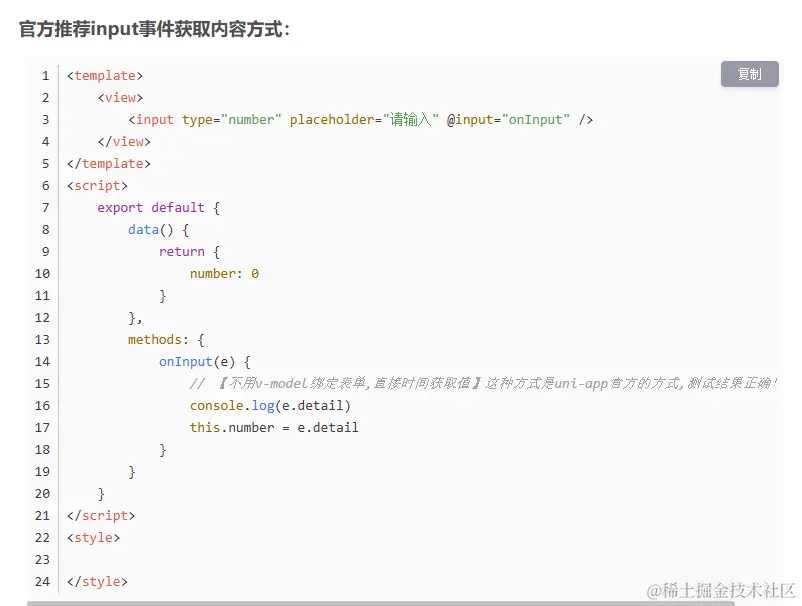Image resolution: width=802 pixels, height=606 pixels.
Task: Click the 复制 copy button
Action: 749,74
